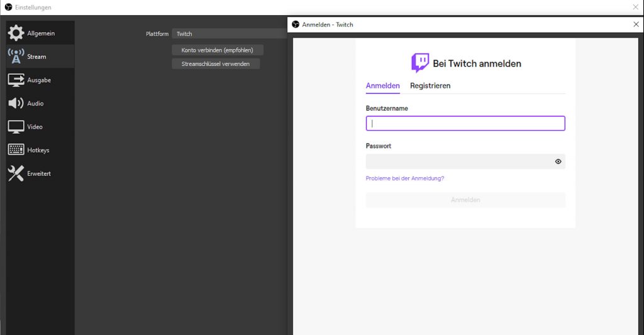The width and height of the screenshot is (644, 335).
Task: Expand the Plattform dropdown showing Twitch
Action: [x=229, y=34]
